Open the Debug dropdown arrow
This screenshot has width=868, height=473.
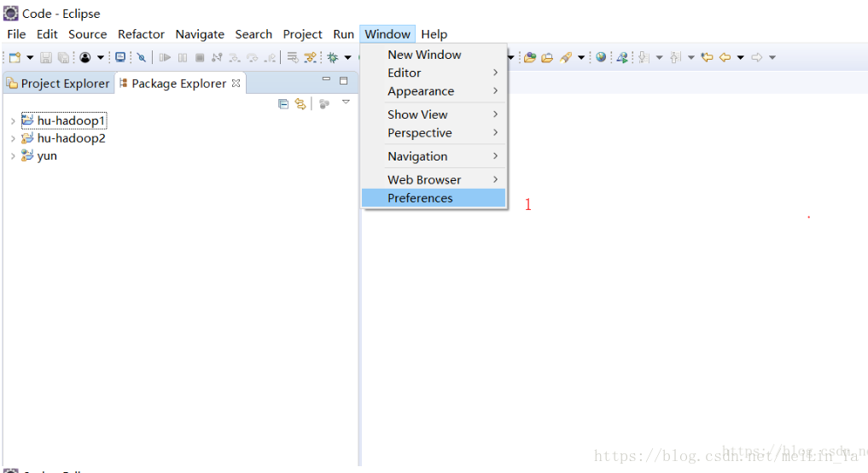pos(347,57)
